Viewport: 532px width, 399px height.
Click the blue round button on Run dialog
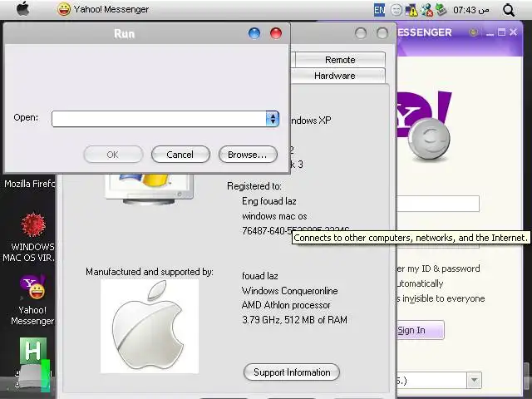[254, 33]
